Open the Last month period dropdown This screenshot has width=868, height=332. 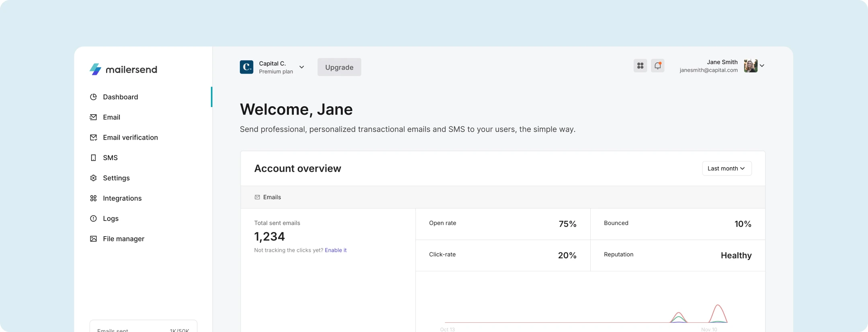coord(727,168)
